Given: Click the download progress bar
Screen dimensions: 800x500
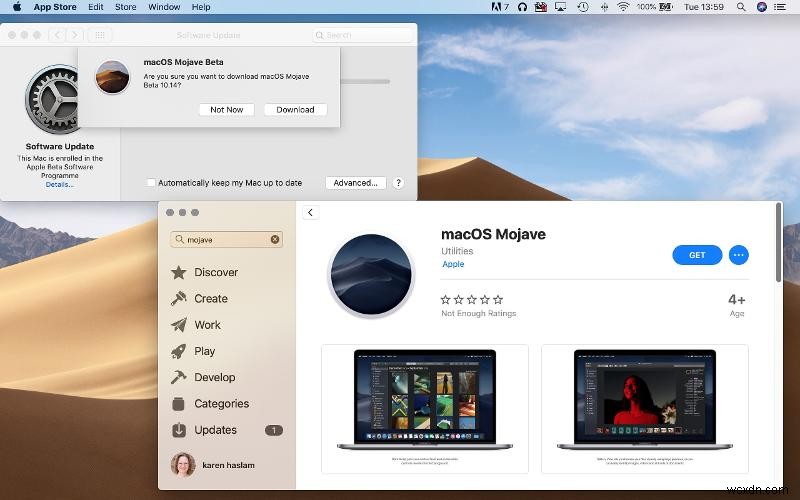Looking at the screenshot, I should [365, 81].
